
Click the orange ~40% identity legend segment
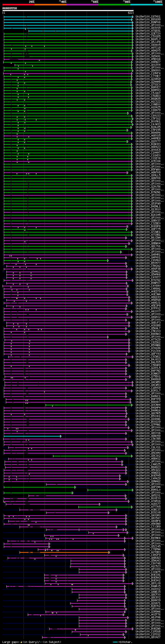(51, 5)
